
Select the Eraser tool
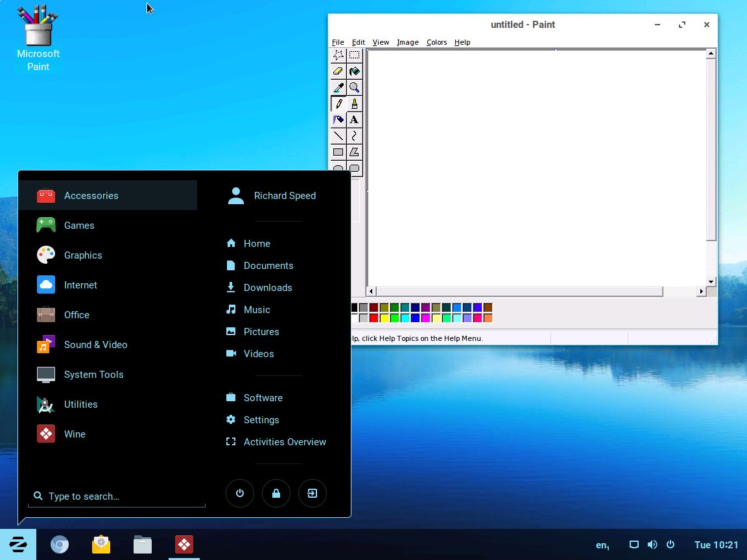(338, 71)
